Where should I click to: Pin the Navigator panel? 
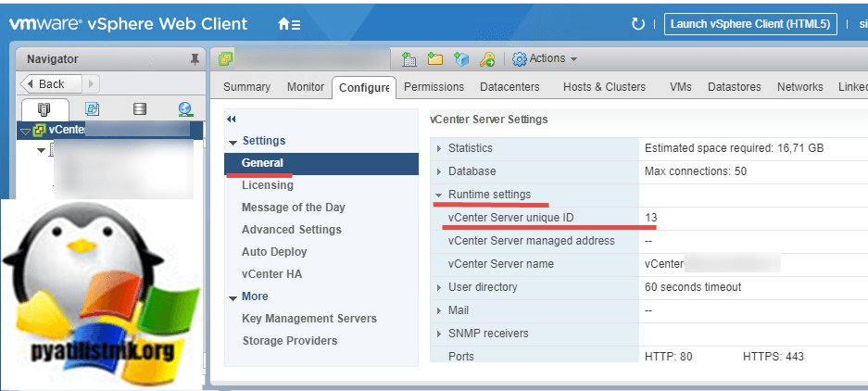[x=195, y=59]
